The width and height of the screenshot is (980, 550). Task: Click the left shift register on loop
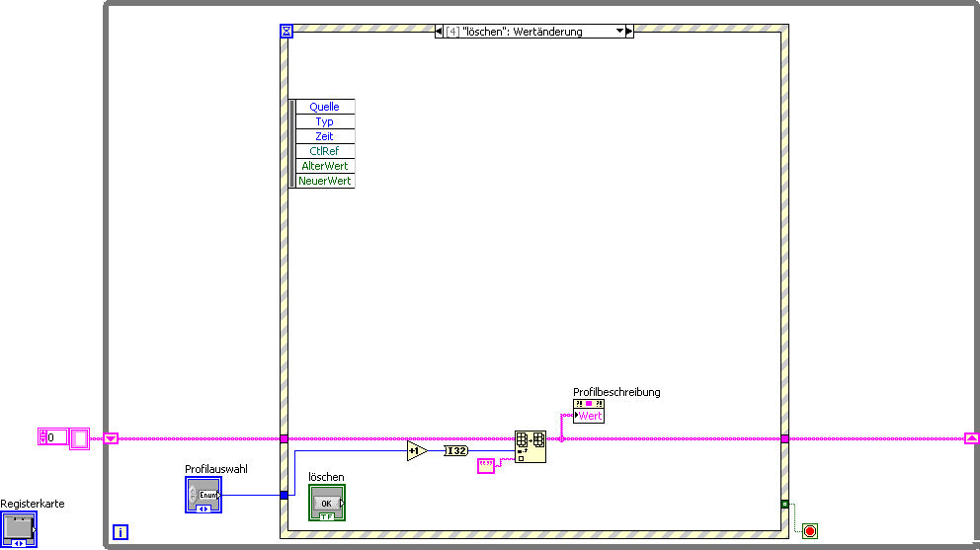[111, 438]
